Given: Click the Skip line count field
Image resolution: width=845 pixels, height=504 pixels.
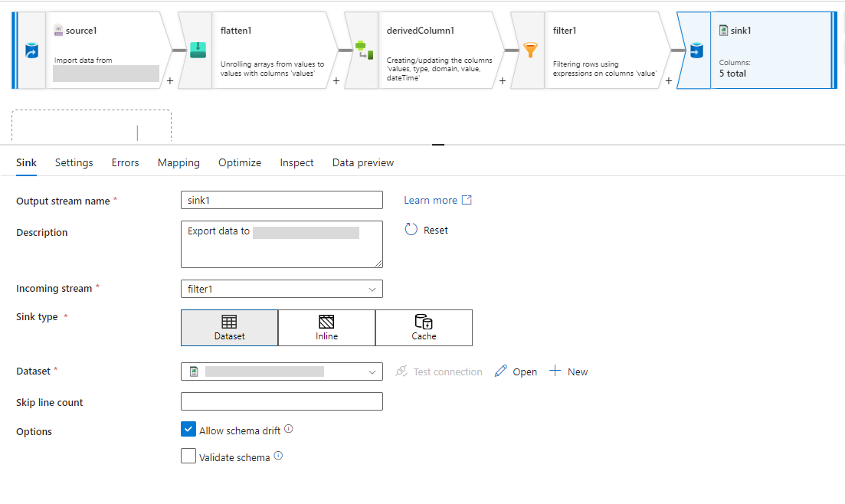Looking at the screenshot, I should pyautogui.click(x=281, y=401).
